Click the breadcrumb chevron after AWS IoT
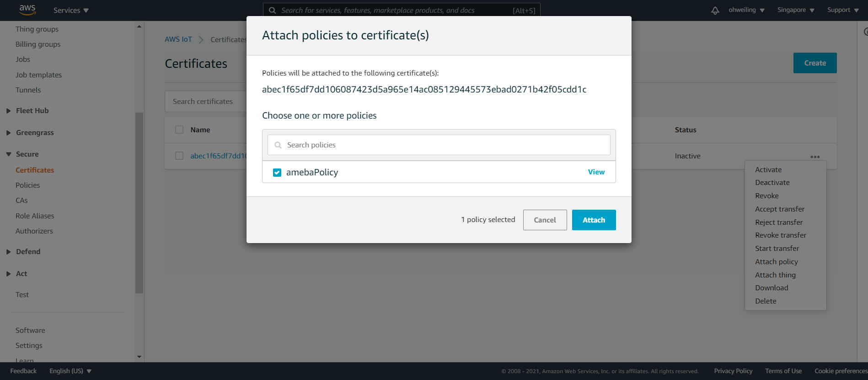Screen dimensions: 868x380 pos(201,40)
